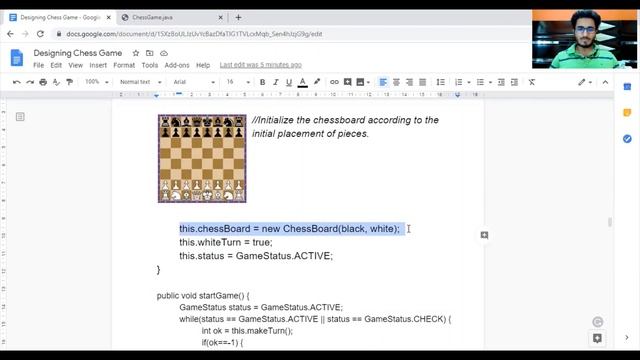
Task: Open the highlight color pen
Action: tap(317, 82)
